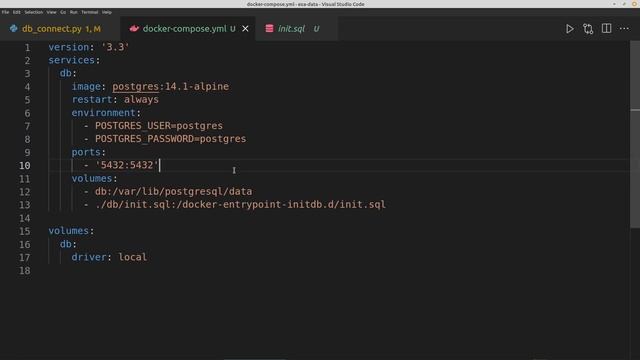Click the U status badge on docker-compose.yml tab
This screenshot has height=360, width=640.
tap(233, 29)
